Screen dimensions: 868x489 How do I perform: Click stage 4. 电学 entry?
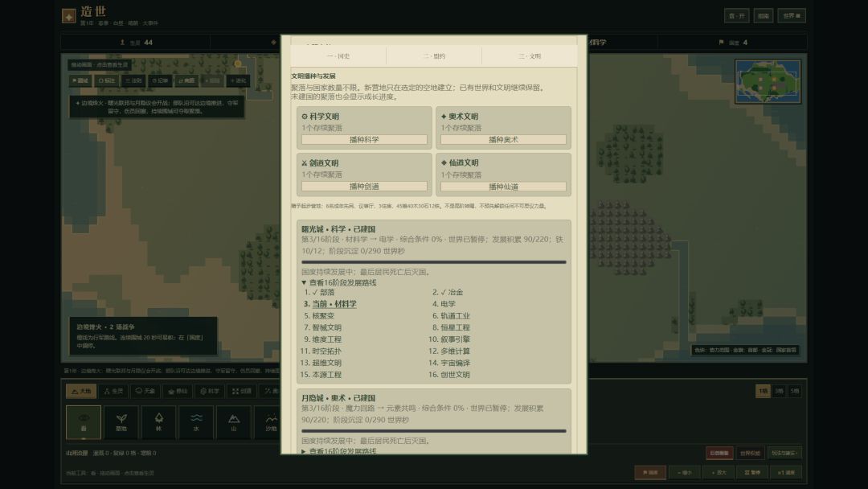[444, 304]
